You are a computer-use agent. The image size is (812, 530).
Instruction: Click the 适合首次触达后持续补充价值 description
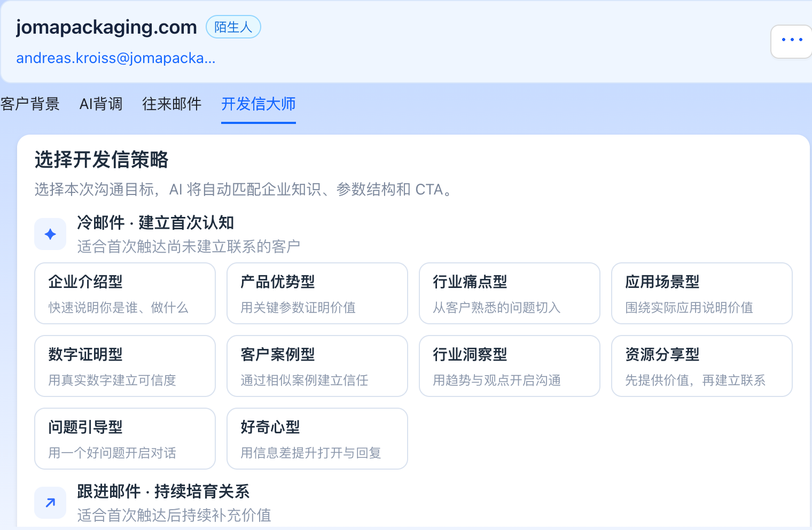(x=174, y=515)
